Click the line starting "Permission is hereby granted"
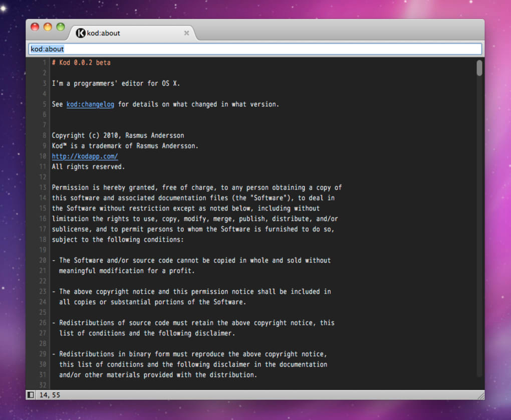 pos(196,187)
